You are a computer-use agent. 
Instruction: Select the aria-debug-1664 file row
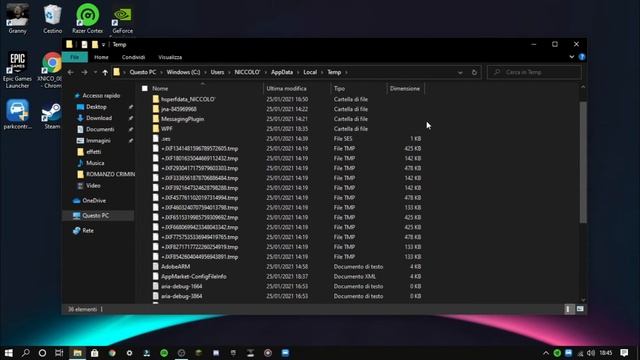(x=287, y=286)
